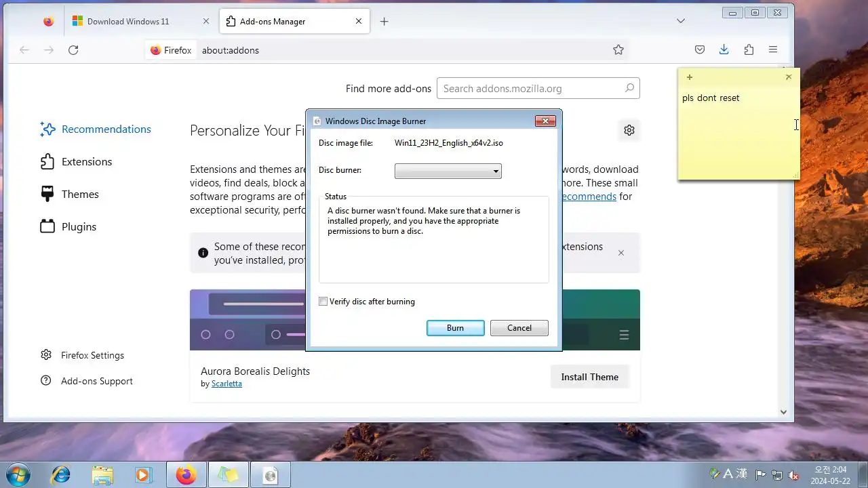Click the Hanja conversion tray icon
Viewport: 868px width, 488px height.
pyautogui.click(x=742, y=474)
